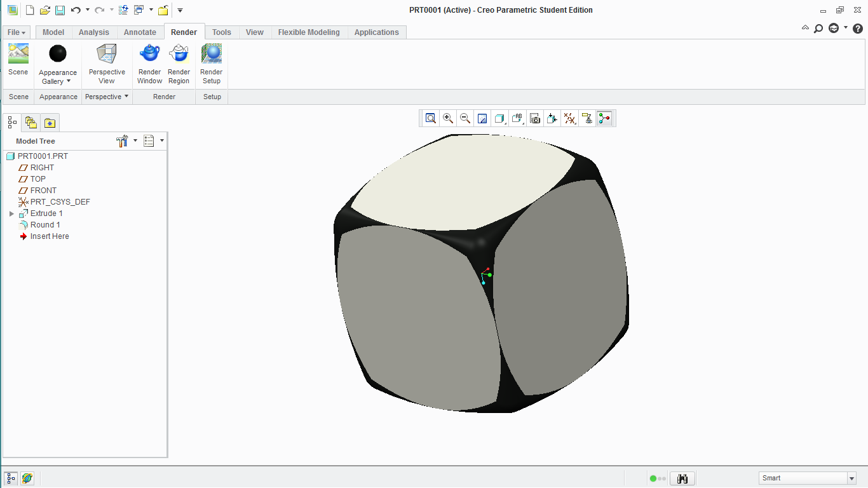Create a new file from quick access toolbar
The height and width of the screenshot is (488, 868).
[x=29, y=10]
